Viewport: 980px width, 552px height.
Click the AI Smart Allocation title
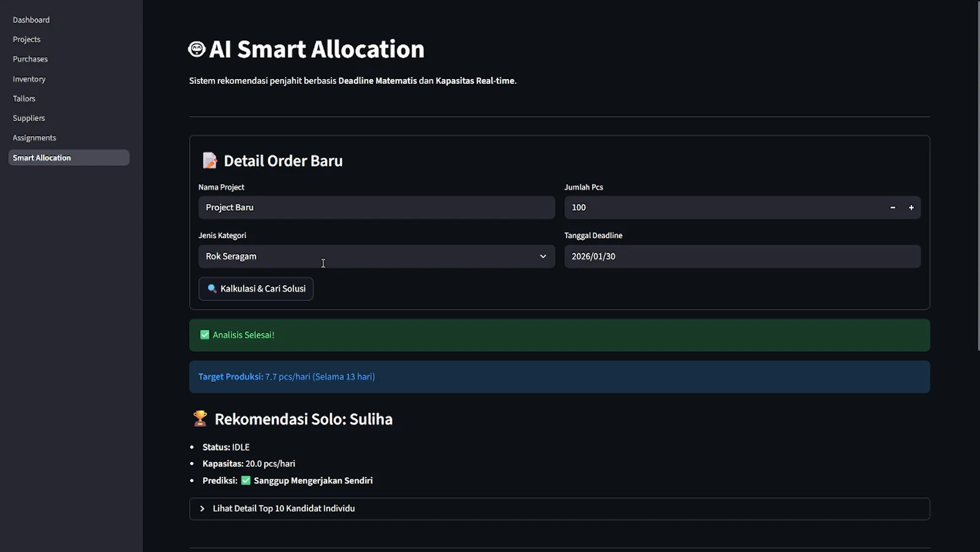[x=317, y=49]
